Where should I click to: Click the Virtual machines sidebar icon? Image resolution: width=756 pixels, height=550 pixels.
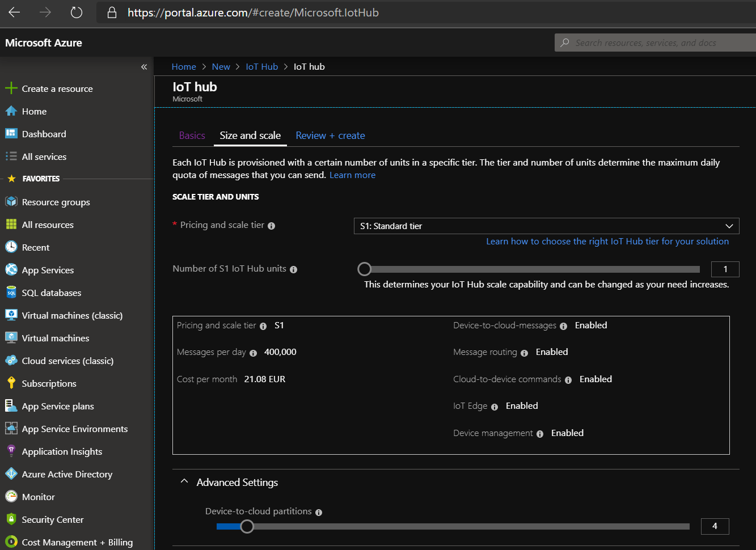point(13,338)
